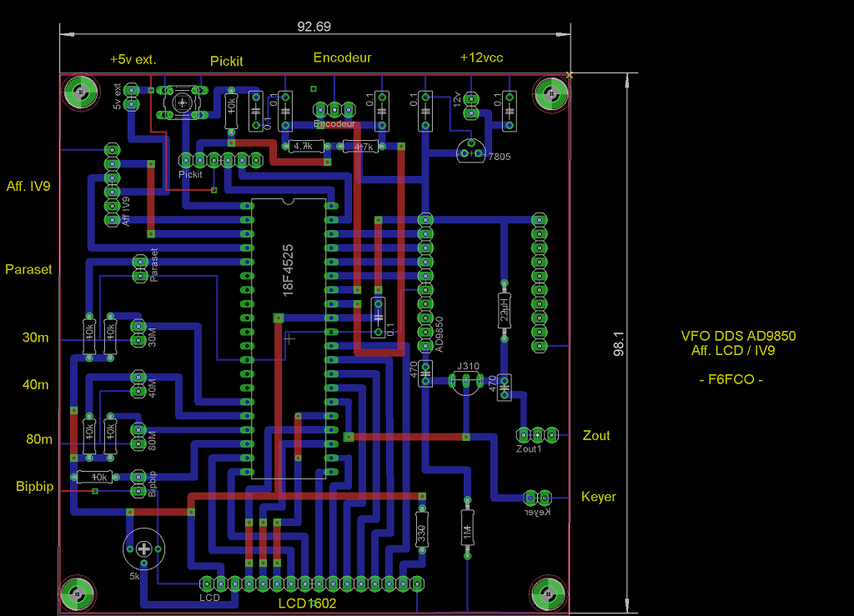Select the "98.1" height dimension value
The width and height of the screenshot is (854, 616).
[619, 344]
